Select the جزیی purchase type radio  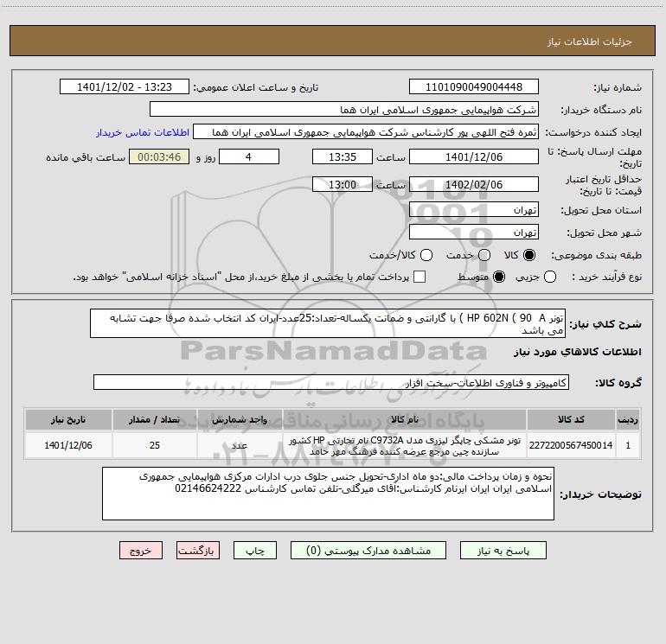click(x=549, y=277)
